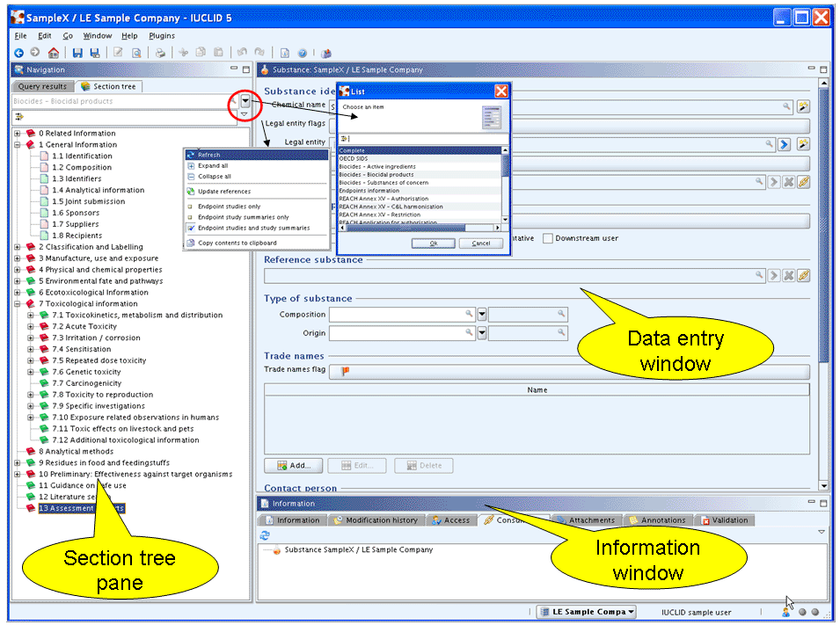The height and width of the screenshot is (625, 840).
Task: Open the Plugins menu
Action: click(162, 35)
